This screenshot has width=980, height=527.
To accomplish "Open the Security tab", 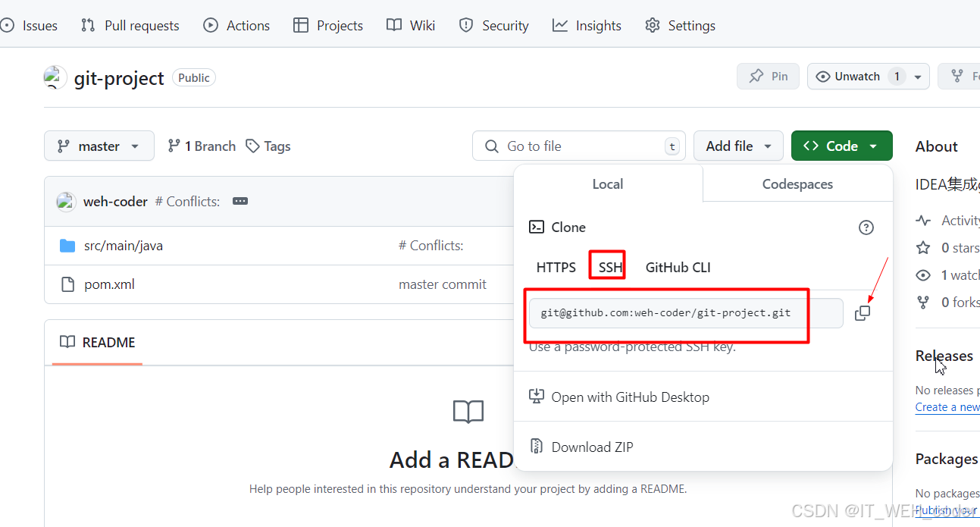I will point(494,25).
